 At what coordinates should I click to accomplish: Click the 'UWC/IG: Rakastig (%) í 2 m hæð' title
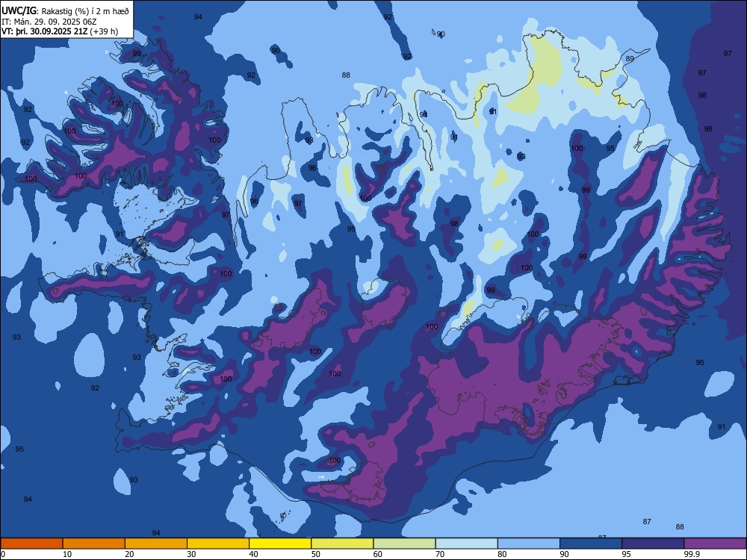coord(65,11)
